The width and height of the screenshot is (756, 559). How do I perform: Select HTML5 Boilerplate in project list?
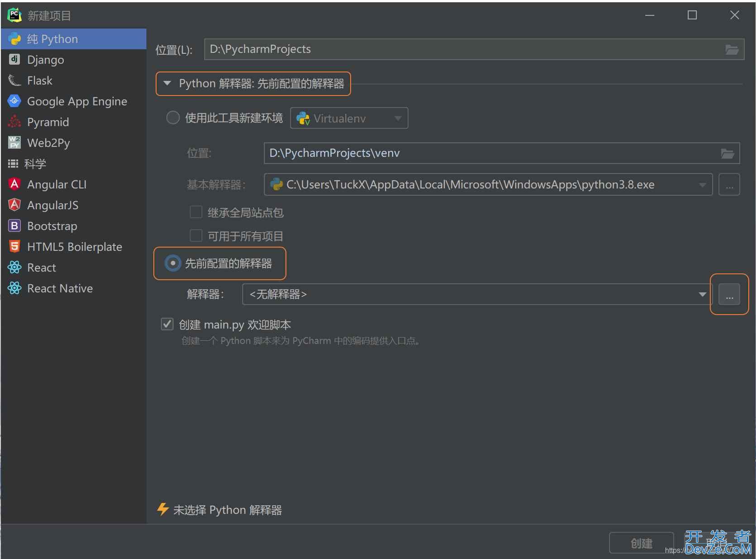click(x=73, y=247)
